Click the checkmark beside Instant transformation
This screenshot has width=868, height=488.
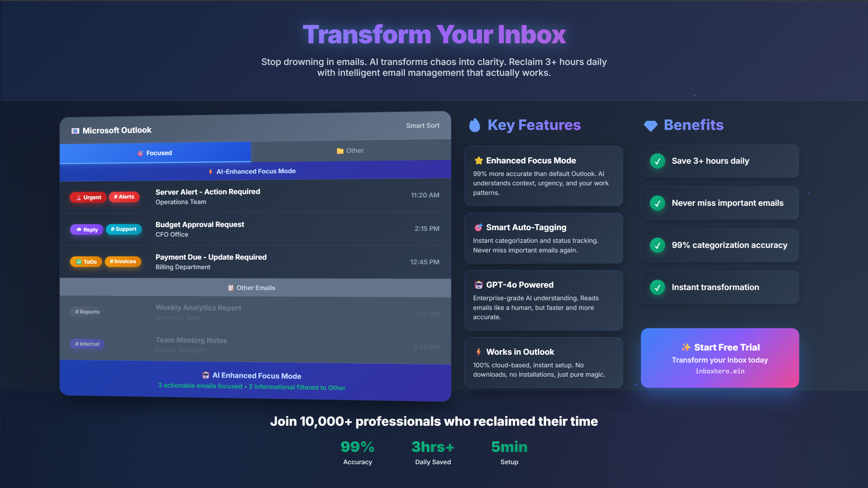click(x=657, y=287)
